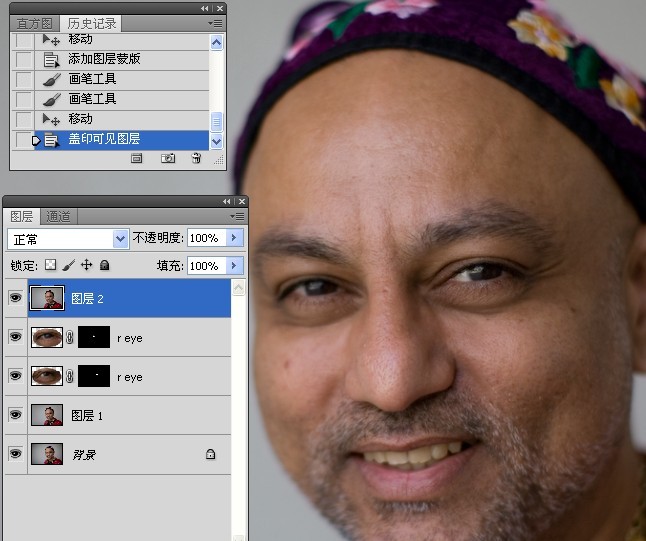Delete current history state trash icon

[x=197, y=158]
